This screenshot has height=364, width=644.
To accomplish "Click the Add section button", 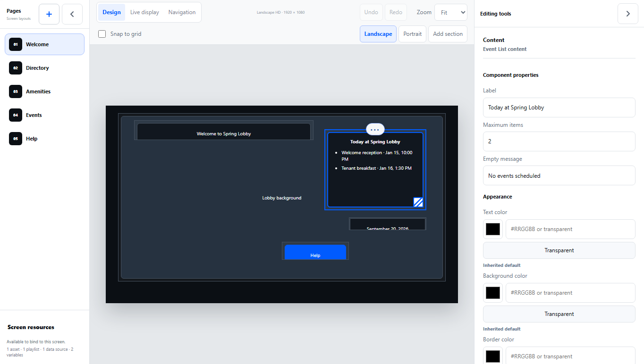I will point(448,34).
